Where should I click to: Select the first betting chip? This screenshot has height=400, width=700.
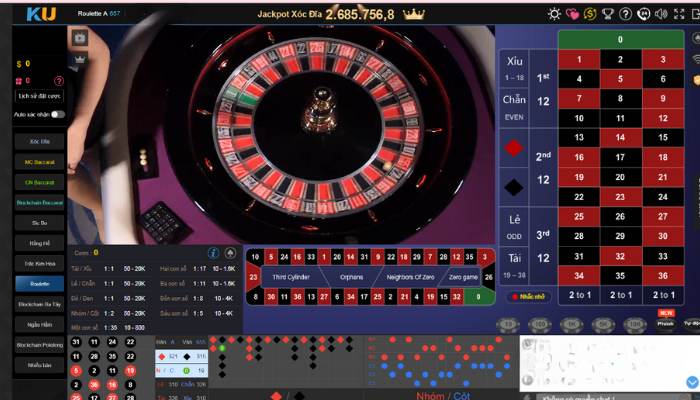(508, 325)
